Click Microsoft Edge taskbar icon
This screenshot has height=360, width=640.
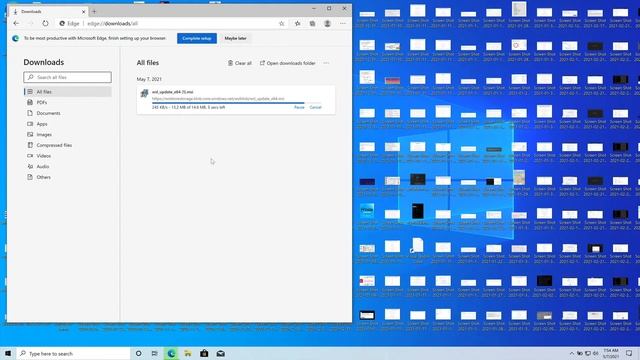(x=171, y=353)
